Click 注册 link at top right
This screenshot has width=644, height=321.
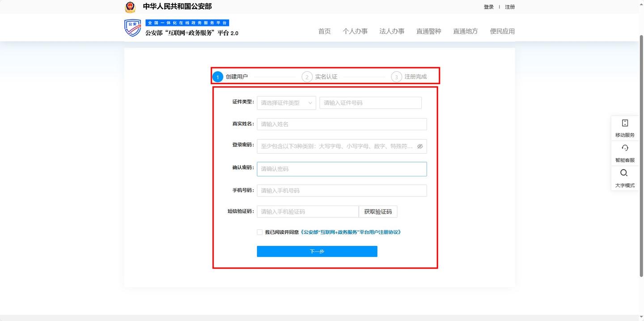pyautogui.click(x=510, y=7)
